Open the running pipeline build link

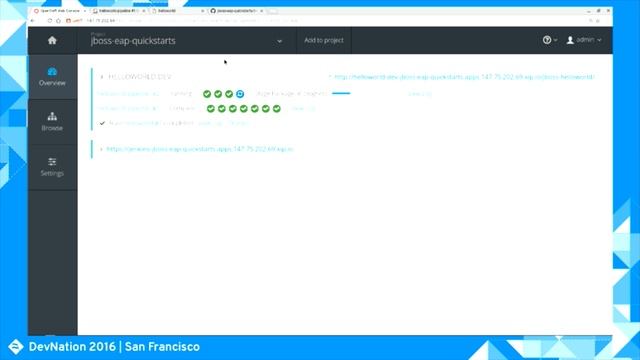coord(128,94)
